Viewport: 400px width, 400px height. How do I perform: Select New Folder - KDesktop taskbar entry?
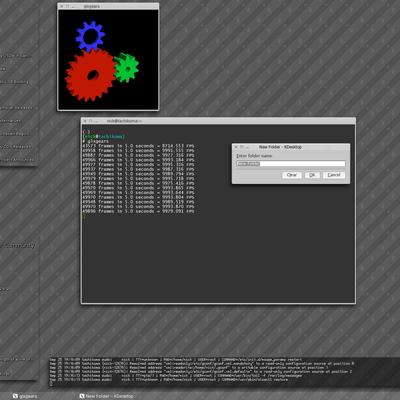106,396
